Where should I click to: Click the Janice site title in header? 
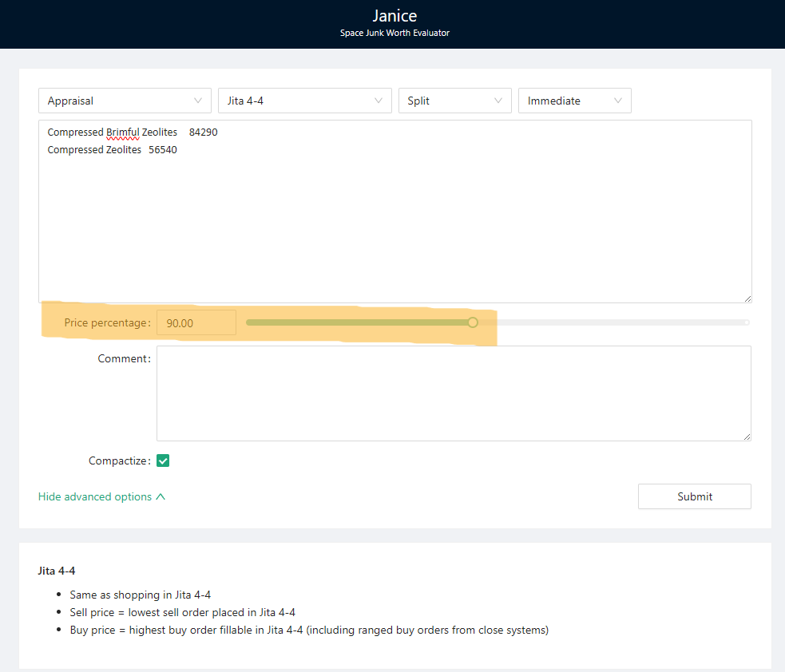pos(394,16)
